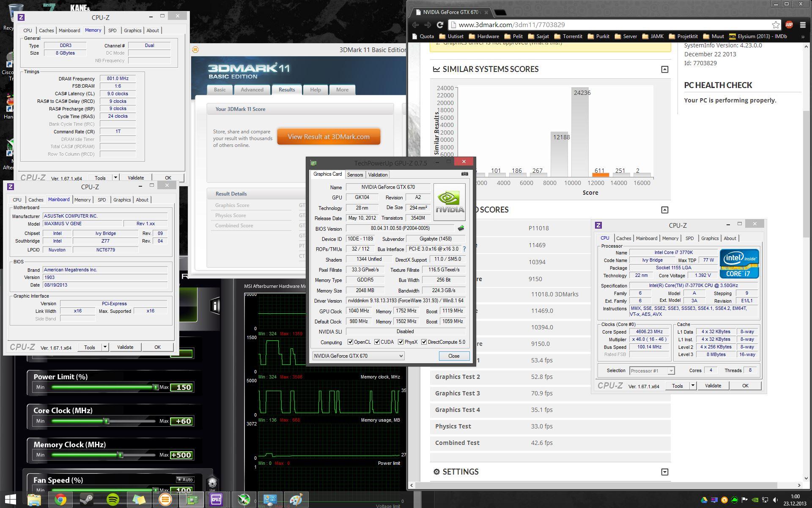Click Google Drive tray icon
812x508 pixels.
click(704, 500)
